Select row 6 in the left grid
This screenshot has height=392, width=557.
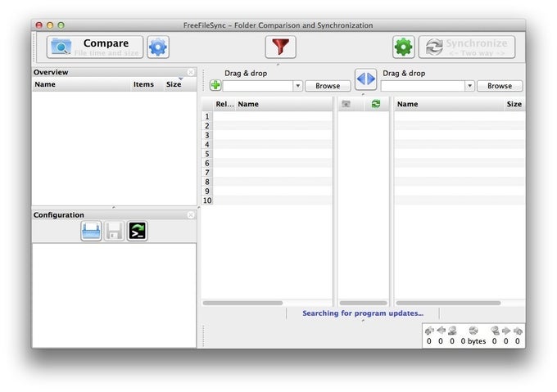pyautogui.click(x=267, y=163)
